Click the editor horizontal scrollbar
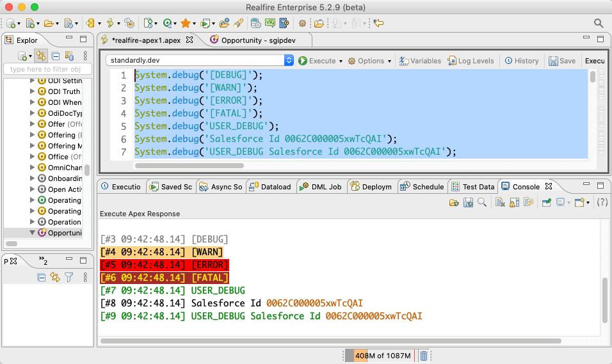The image size is (612, 364). coord(189,166)
